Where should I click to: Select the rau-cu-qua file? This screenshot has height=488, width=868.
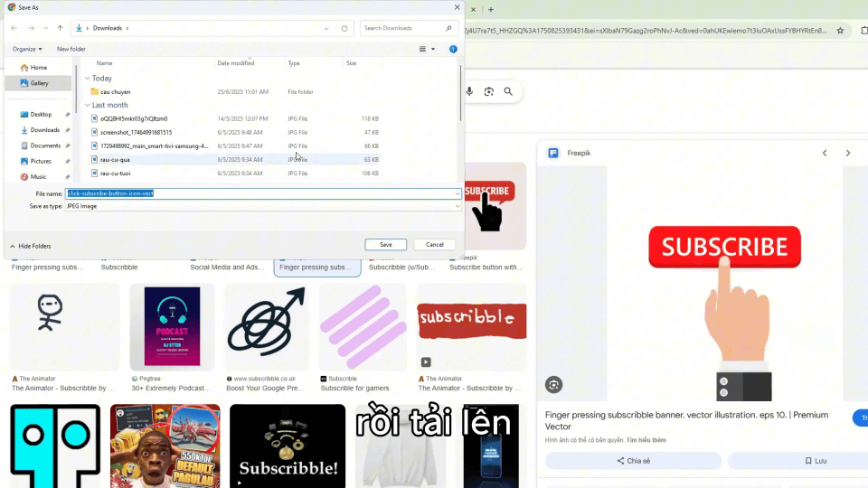[115, 159]
